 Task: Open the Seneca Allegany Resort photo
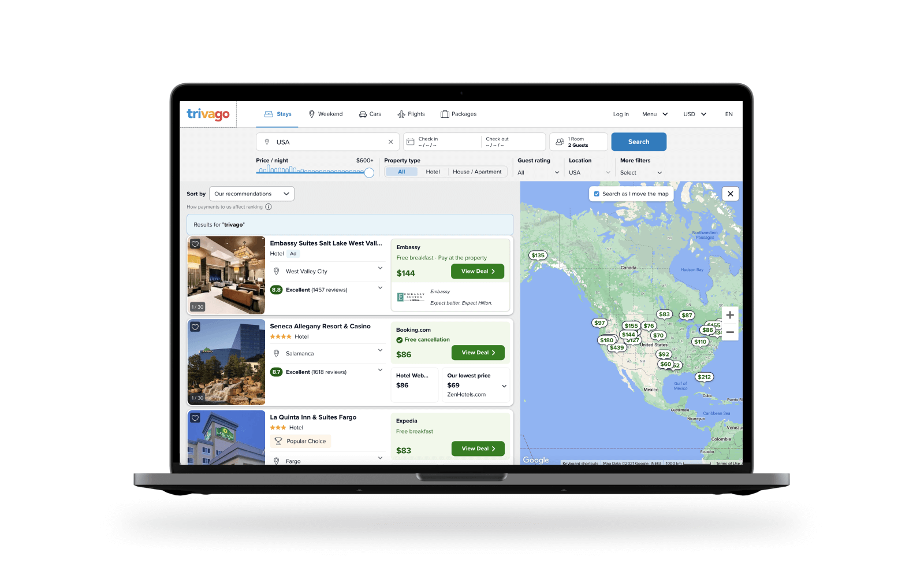point(226,362)
